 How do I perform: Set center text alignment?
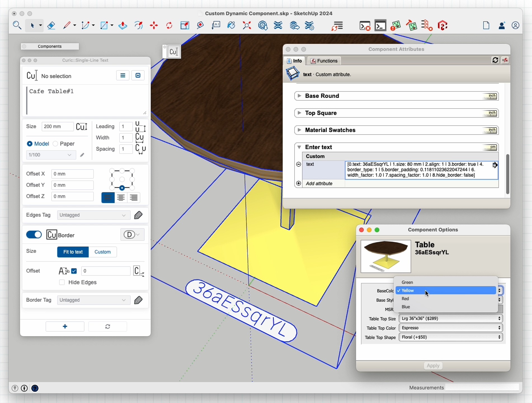tap(121, 198)
